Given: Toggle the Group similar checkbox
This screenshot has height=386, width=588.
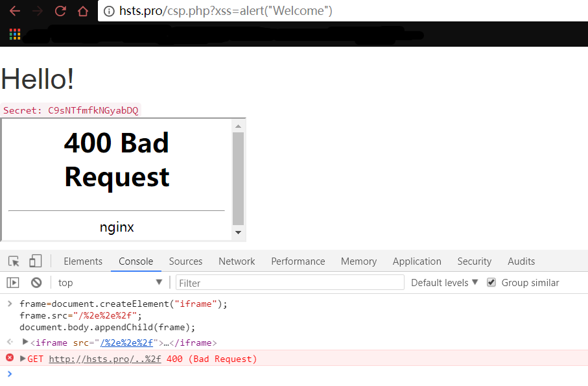Looking at the screenshot, I should (491, 283).
